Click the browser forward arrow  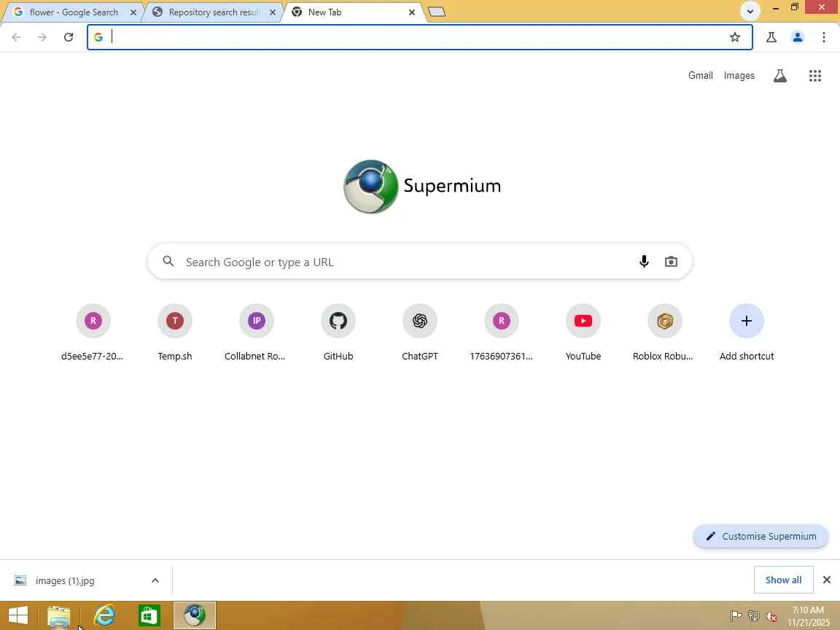click(42, 37)
